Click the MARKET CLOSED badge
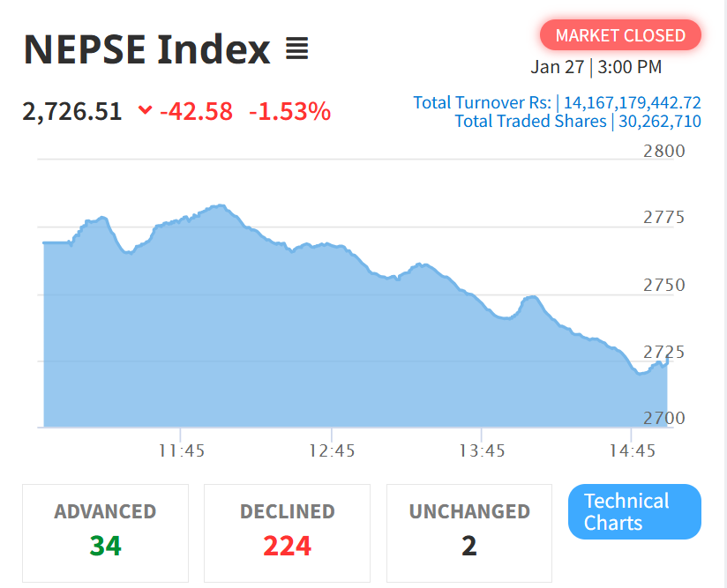The image size is (727, 588). 620,35
